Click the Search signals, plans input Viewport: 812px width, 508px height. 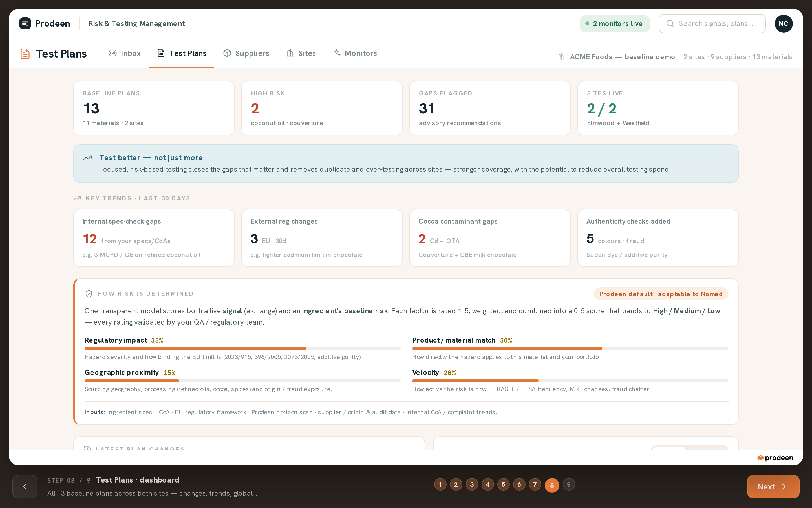(x=712, y=23)
